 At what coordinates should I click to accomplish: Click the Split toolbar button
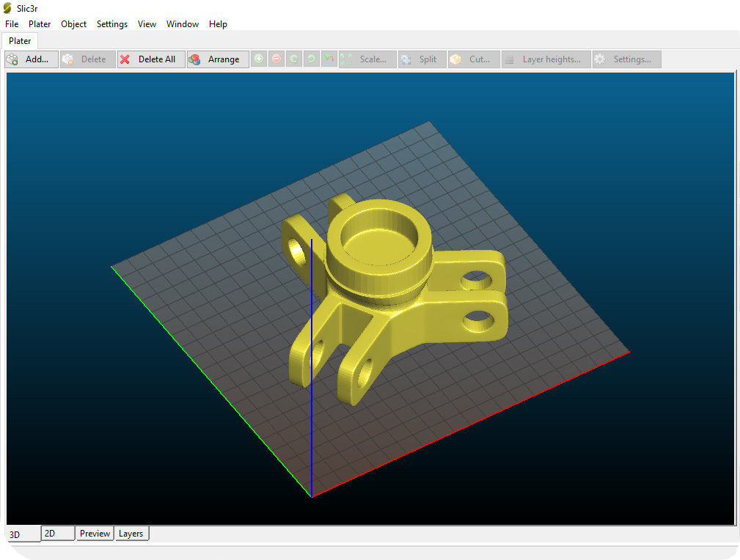pos(422,59)
